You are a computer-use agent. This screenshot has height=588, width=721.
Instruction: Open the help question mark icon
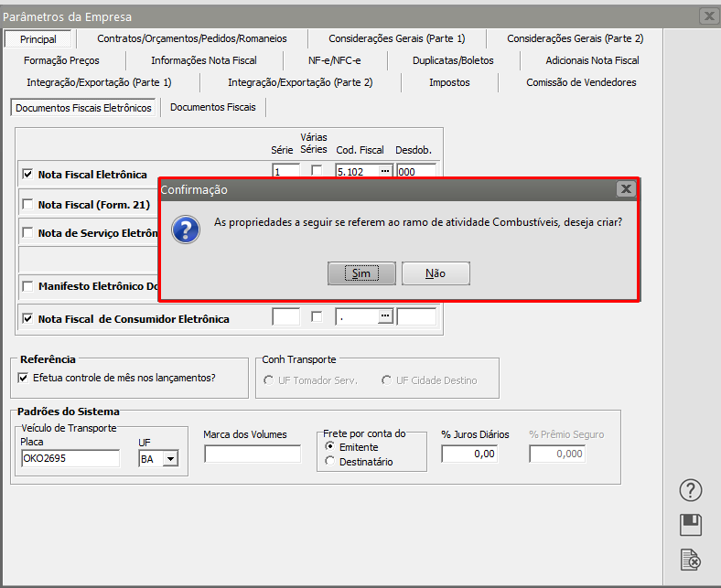tap(690, 490)
